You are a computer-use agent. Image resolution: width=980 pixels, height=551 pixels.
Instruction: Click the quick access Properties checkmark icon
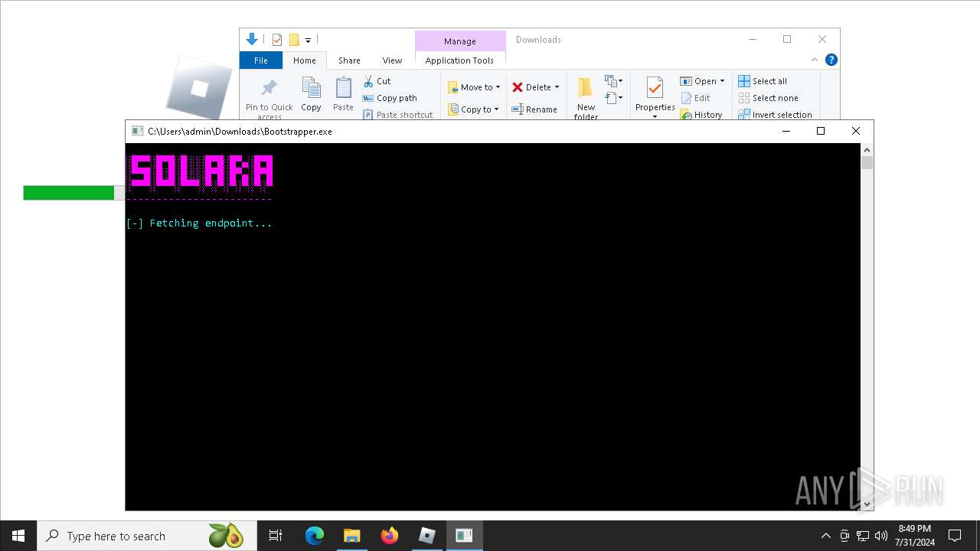pos(277,40)
